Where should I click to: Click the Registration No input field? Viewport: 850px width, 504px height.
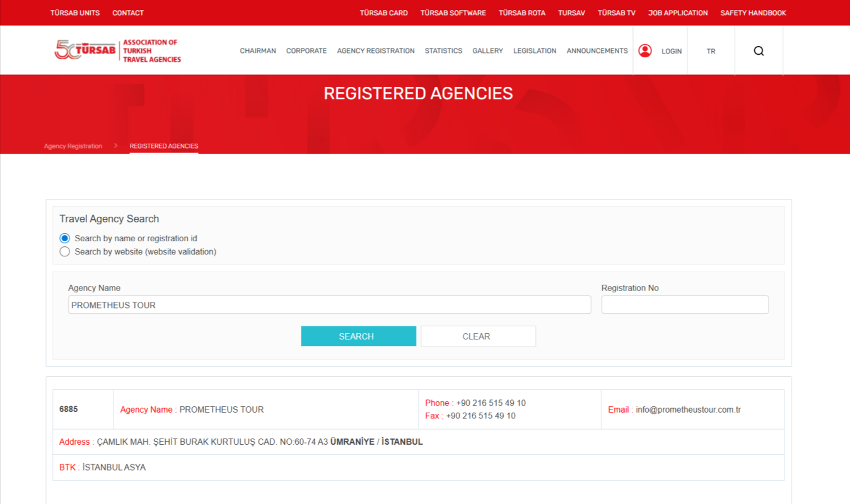685,305
